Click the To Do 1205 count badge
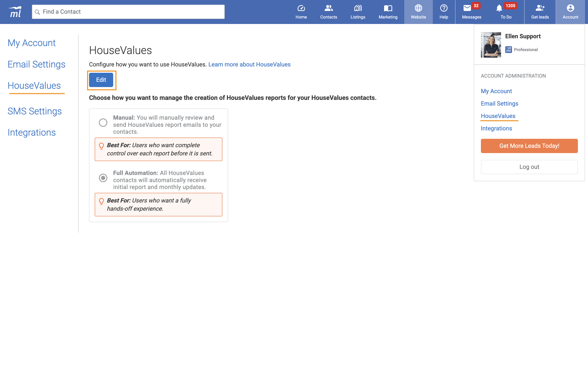The width and height of the screenshot is (588, 368). click(x=510, y=6)
